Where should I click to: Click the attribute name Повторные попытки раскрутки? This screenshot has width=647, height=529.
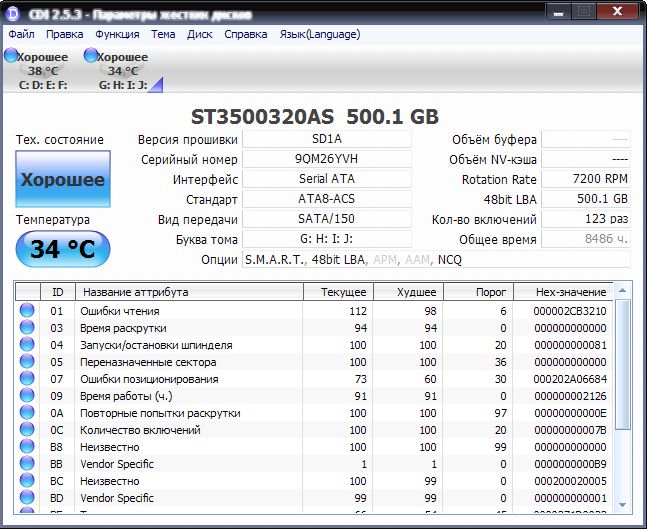[160, 413]
